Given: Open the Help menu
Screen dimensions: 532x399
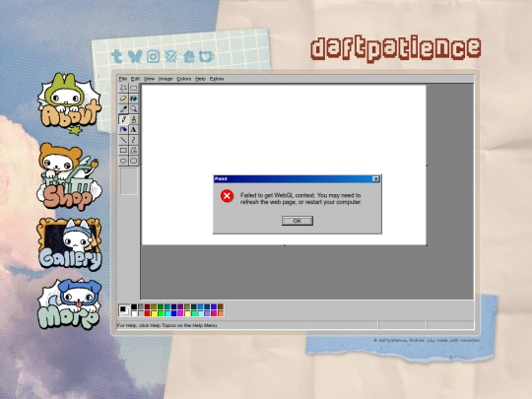Looking at the screenshot, I should (x=201, y=79).
